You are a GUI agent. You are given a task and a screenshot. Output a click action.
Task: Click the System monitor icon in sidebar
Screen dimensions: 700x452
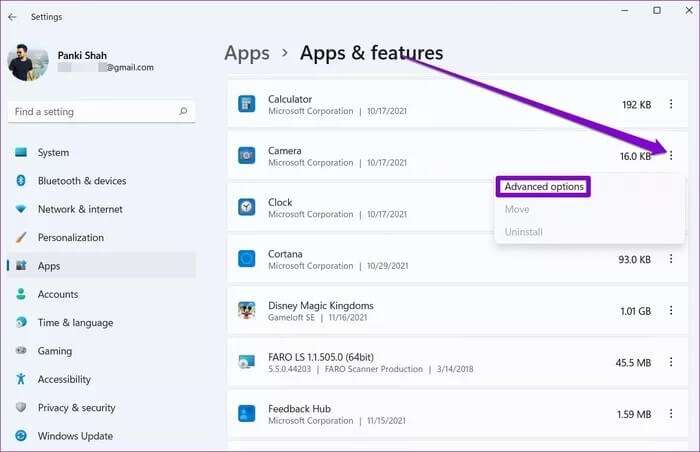(x=21, y=152)
